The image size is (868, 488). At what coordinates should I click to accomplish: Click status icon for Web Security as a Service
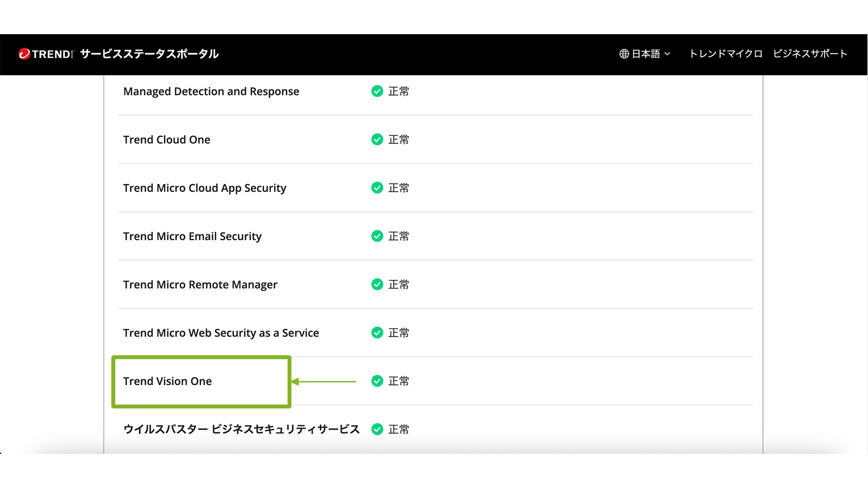377,333
